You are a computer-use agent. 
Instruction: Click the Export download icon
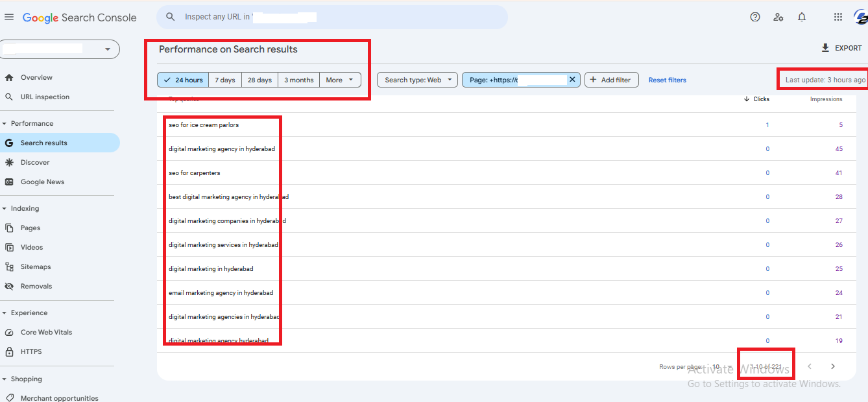pos(825,48)
